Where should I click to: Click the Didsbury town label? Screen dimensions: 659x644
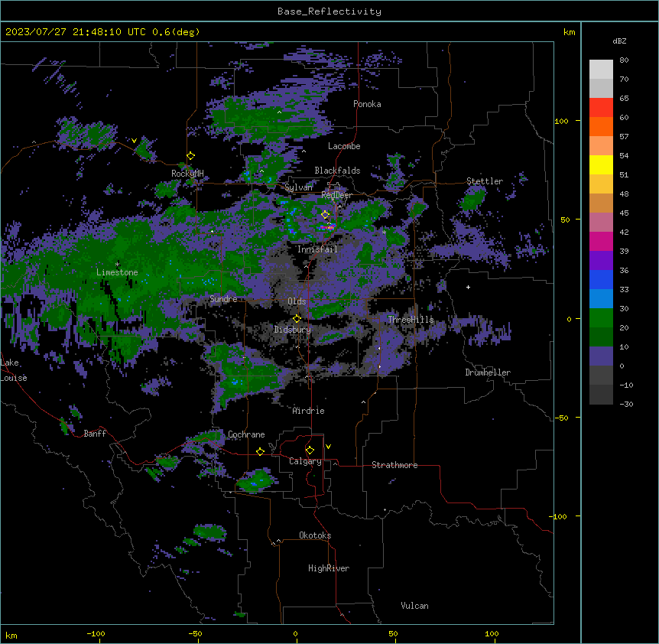(x=293, y=330)
